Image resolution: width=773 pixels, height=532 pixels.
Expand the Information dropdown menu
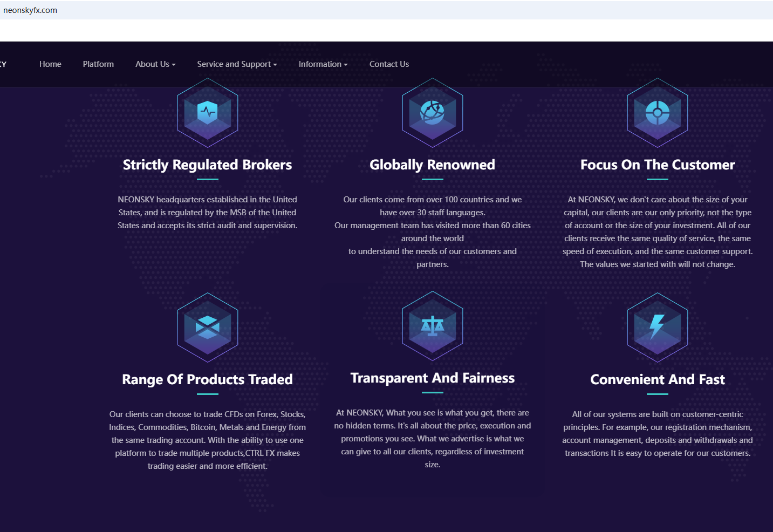pos(323,64)
